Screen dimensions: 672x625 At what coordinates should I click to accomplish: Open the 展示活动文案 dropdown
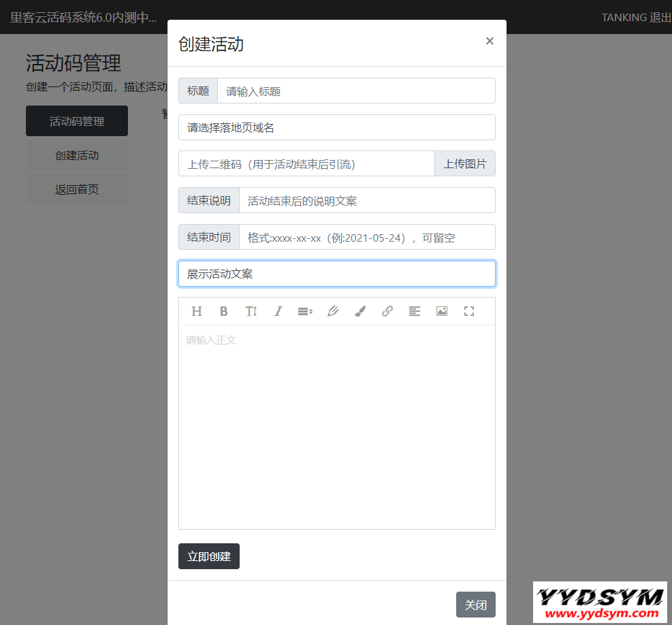(337, 274)
